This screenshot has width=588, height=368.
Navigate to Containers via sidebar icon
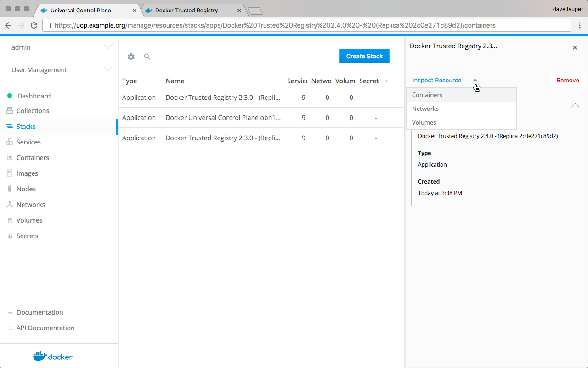pos(33,157)
